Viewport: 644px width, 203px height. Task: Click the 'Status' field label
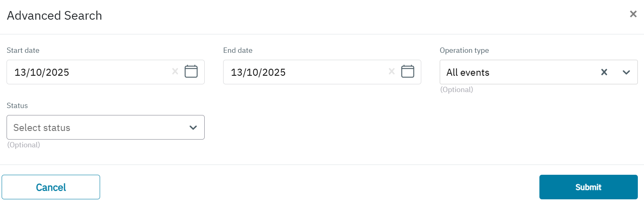[17, 106]
